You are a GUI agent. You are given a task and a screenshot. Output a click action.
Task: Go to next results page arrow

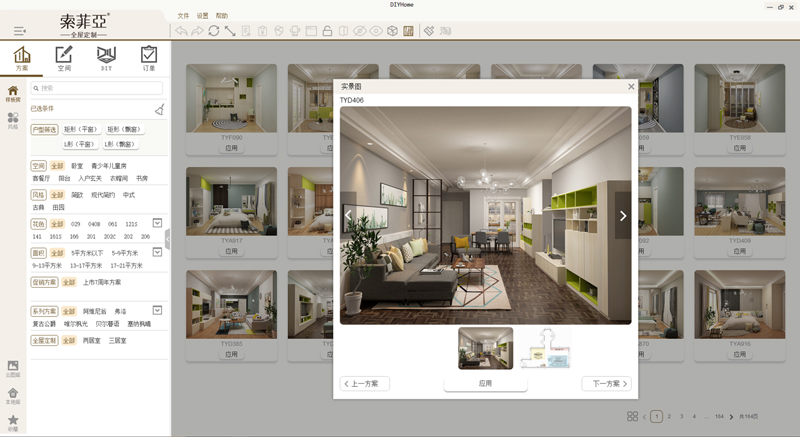click(732, 417)
